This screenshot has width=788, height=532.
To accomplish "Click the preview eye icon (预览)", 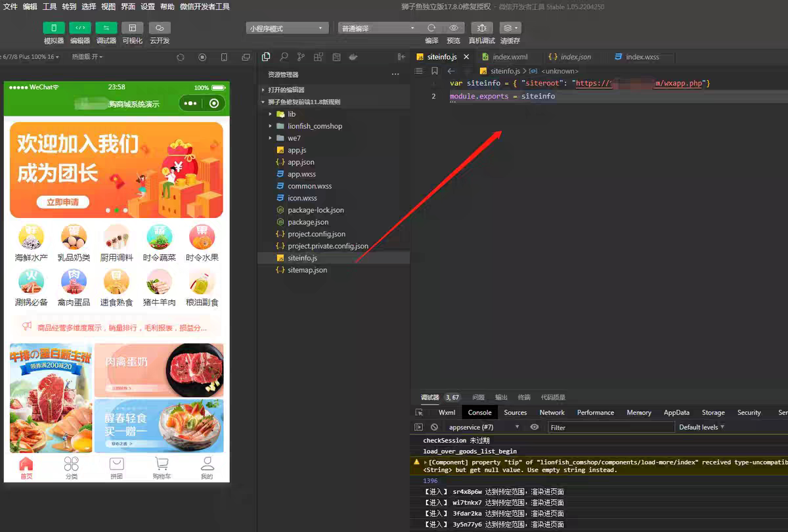I will (453, 28).
